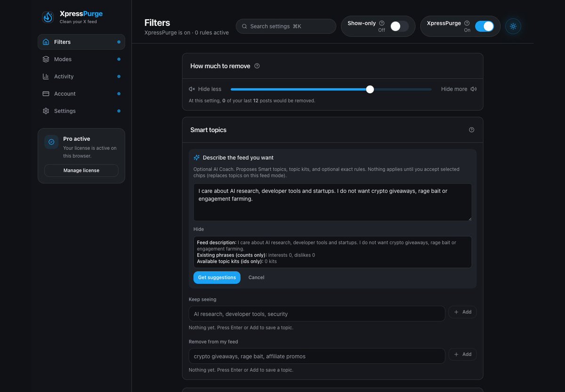
Task: Click the sparkle icon by Describe the feed
Action: click(197, 158)
